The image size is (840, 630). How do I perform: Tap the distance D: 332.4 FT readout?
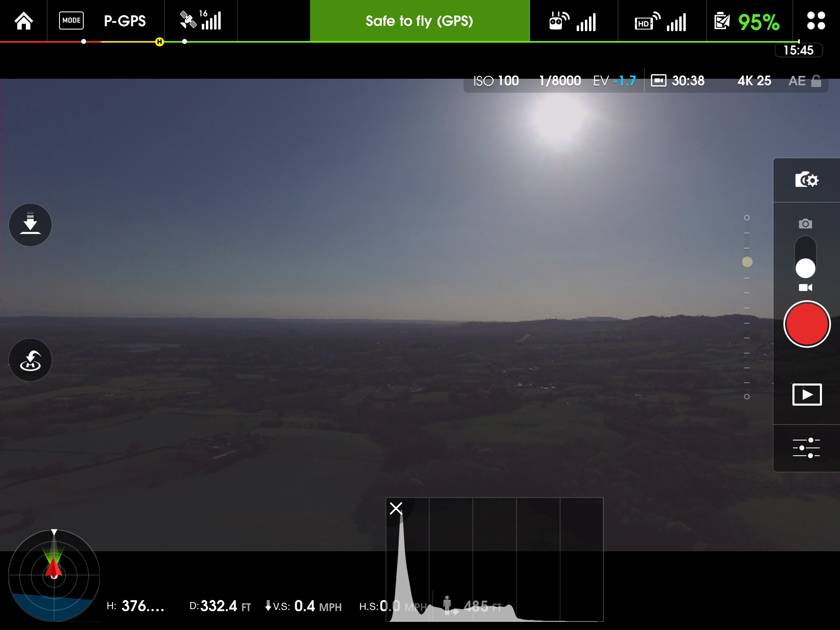click(x=220, y=606)
